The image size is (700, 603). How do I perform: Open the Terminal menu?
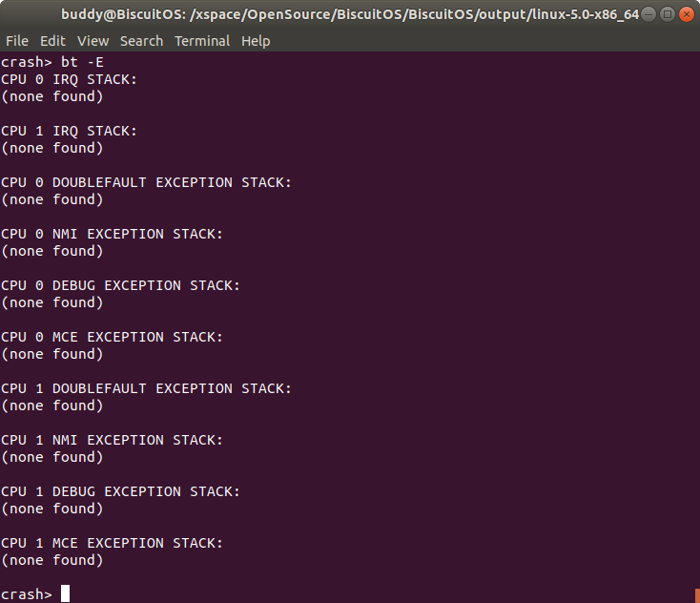pos(202,41)
